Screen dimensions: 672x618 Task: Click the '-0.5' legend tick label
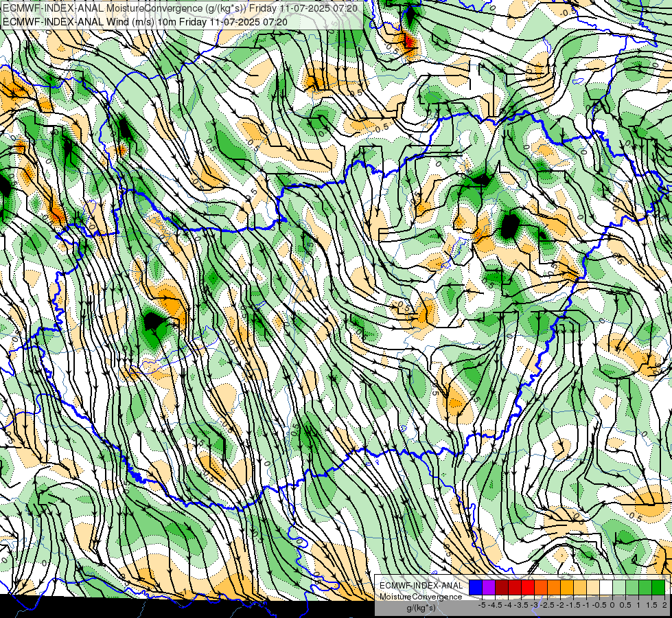coord(599,605)
